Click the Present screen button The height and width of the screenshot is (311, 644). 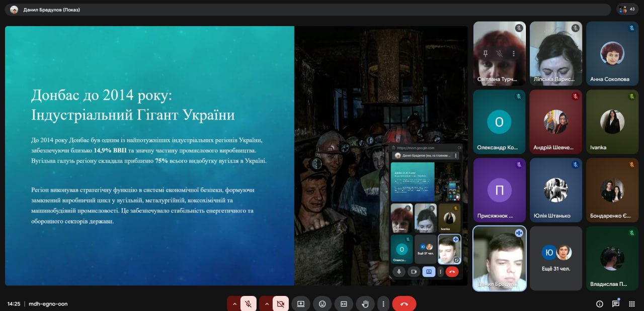pyautogui.click(x=300, y=303)
